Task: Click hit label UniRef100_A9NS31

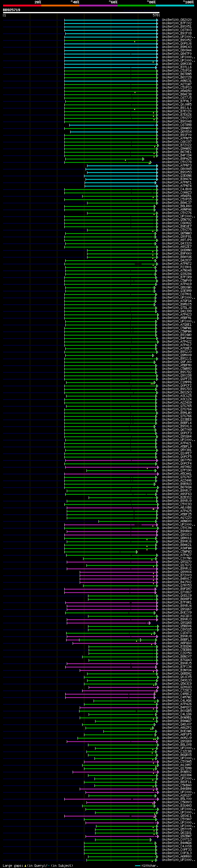Action: pyautogui.click(x=176, y=81)
